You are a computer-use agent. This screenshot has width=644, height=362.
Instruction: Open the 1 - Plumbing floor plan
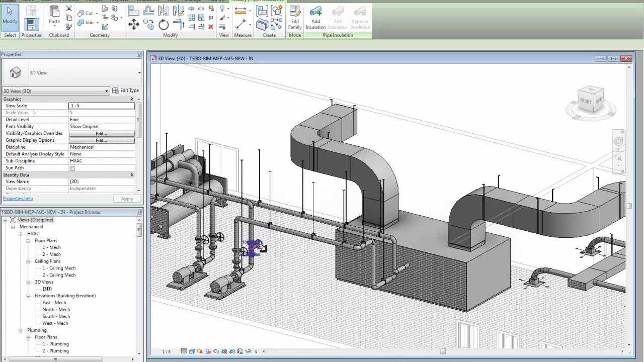pos(55,344)
